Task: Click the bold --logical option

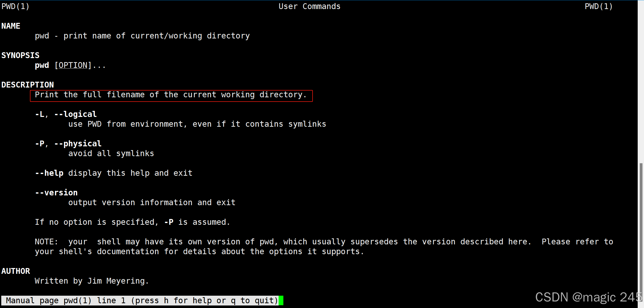Action: click(75, 114)
